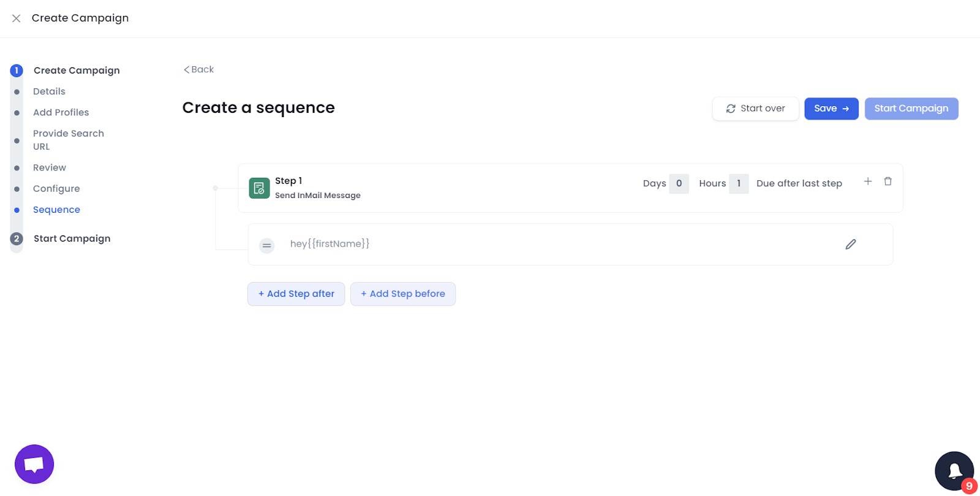Click the Days value field

click(679, 183)
